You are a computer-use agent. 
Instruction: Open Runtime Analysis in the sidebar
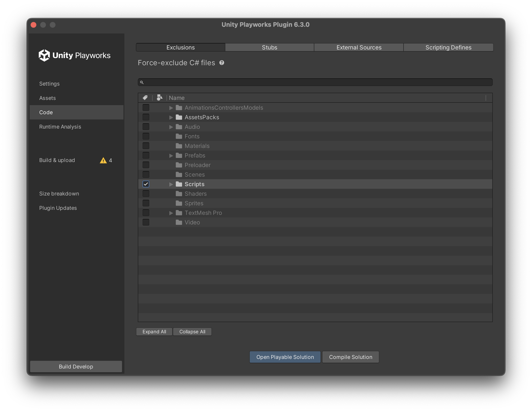(x=77, y=127)
